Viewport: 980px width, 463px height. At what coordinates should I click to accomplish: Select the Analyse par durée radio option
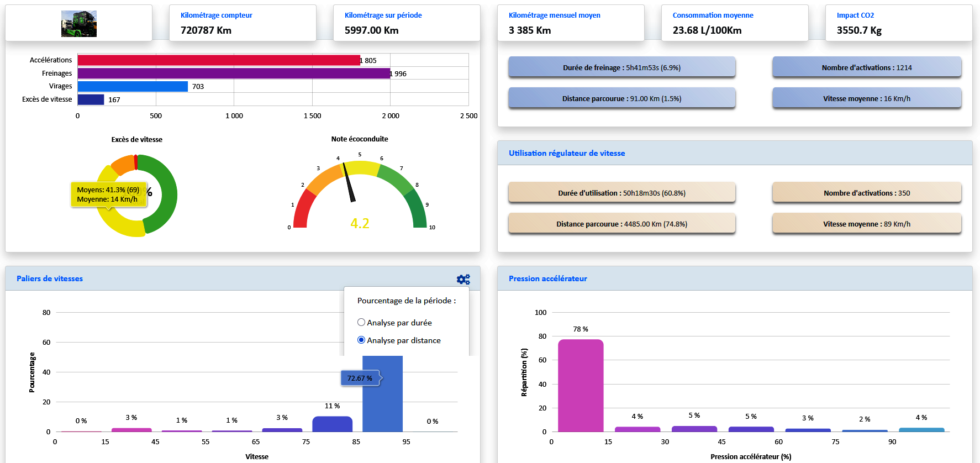[x=361, y=322]
